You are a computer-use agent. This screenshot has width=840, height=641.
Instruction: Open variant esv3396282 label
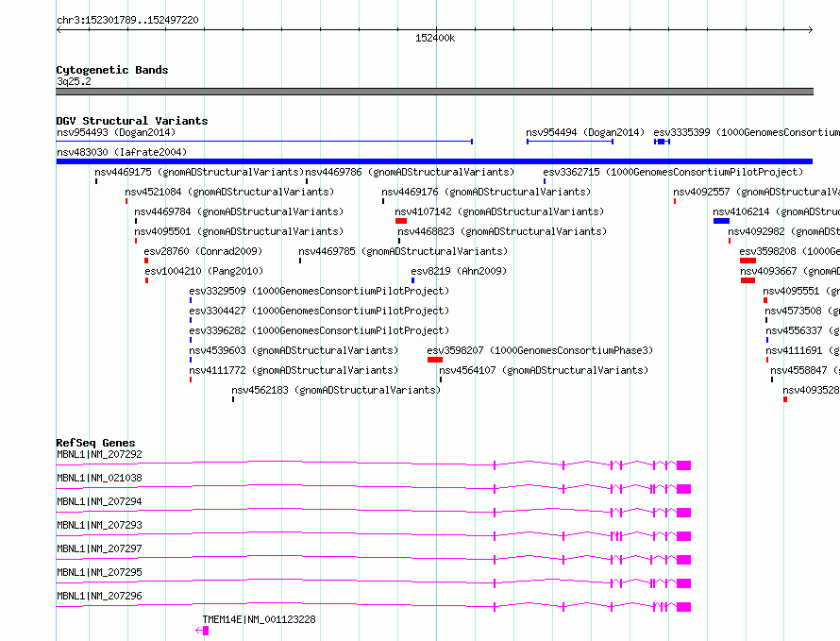pyautogui.click(x=319, y=330)
